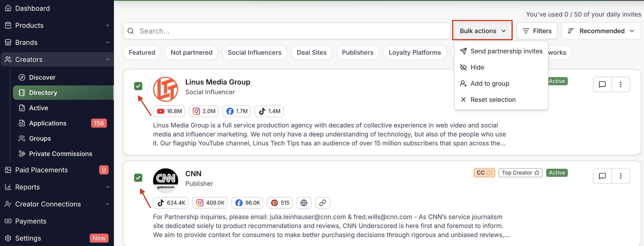Viewport: 644px width, 246px height.
Task: Open CNN's website globe icon
Action: tap(304, 203)
